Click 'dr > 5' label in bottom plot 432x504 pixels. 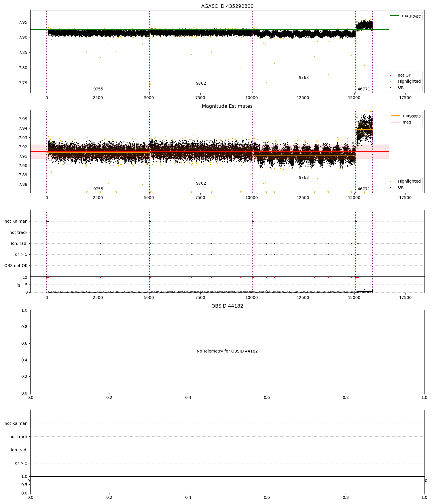tap(21, 463)
